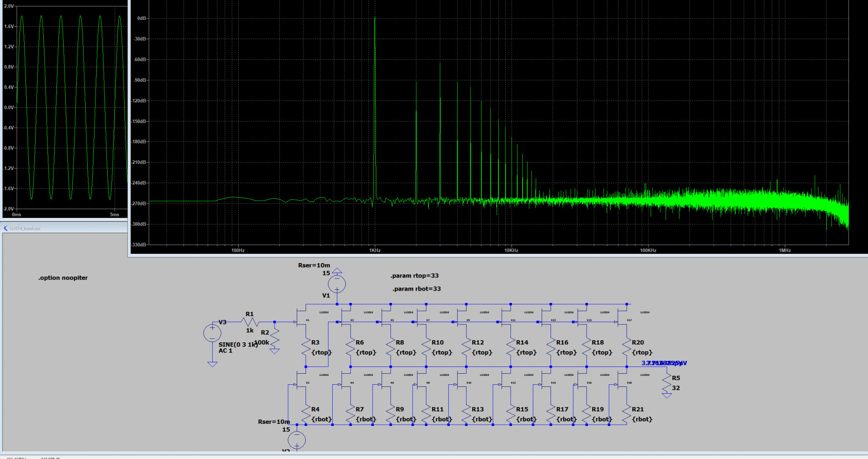Click the Rser=10m label near V2
This screenshot has width=868, height=459.
(274, 422)
